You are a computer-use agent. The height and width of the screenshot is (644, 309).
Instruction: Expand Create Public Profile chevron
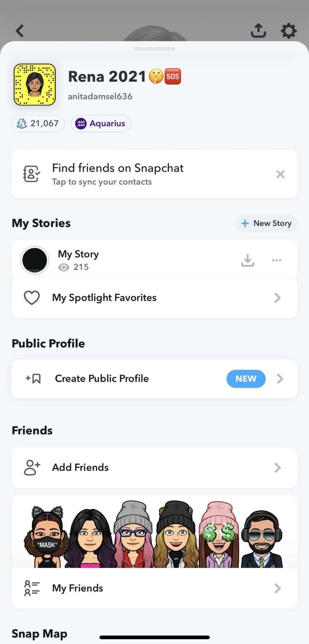pos(280,379)
